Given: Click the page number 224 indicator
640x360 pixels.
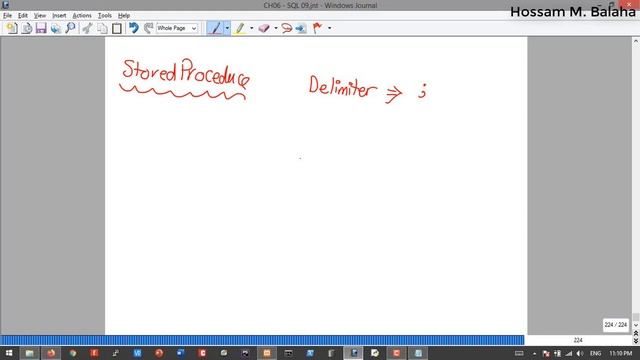Looking at the screenshot, I should 578,340.
